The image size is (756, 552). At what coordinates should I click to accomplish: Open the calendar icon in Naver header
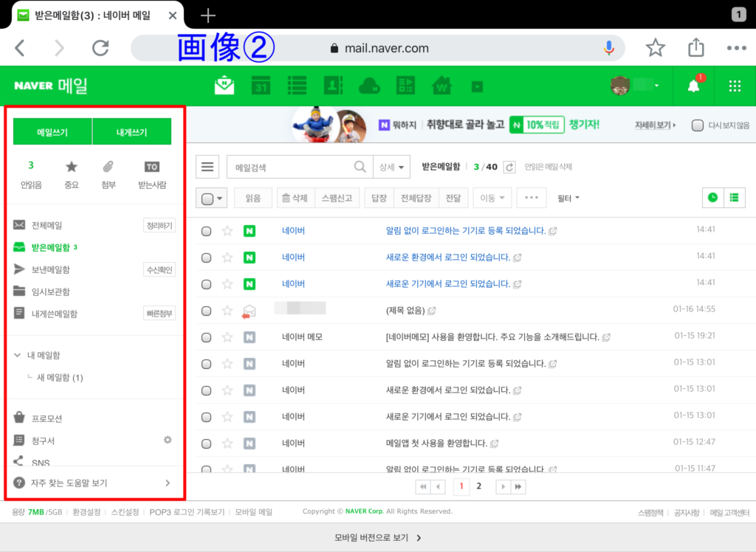[261, 86]
